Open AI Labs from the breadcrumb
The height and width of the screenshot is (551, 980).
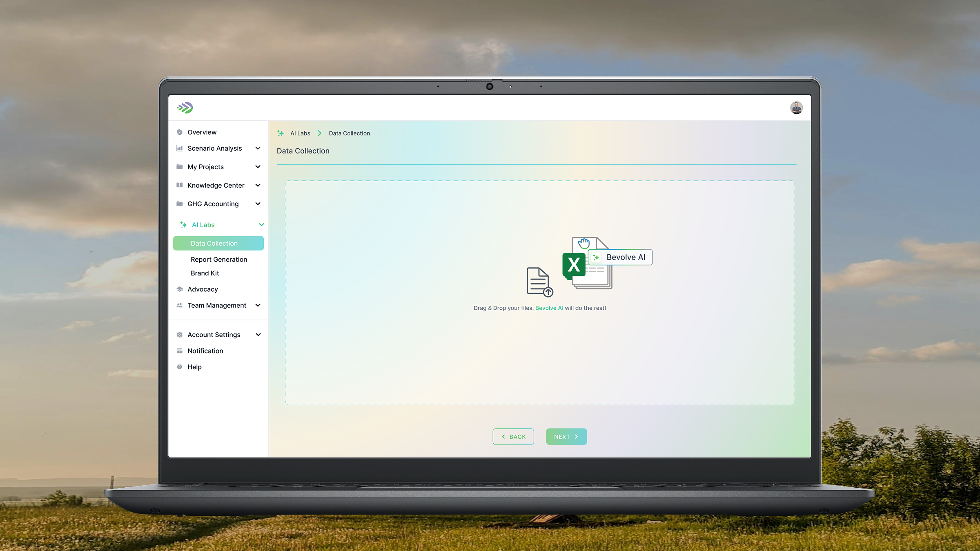(300, 133)
